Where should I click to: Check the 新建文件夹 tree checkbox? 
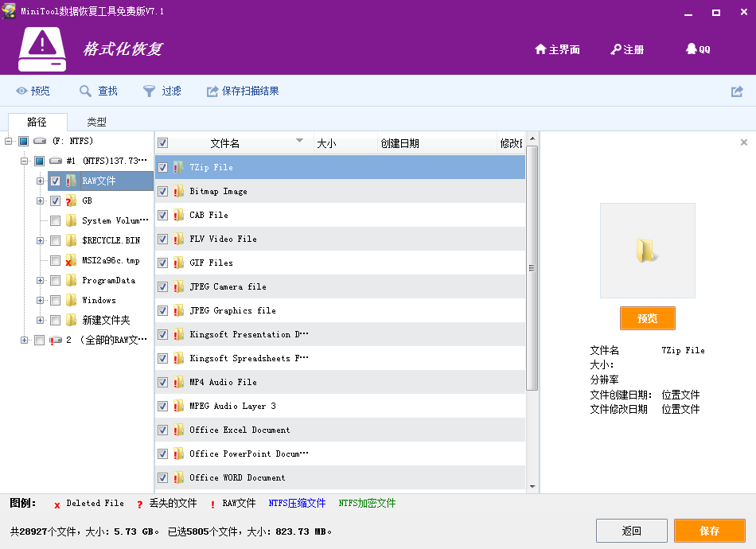click(x=56, y=320)
